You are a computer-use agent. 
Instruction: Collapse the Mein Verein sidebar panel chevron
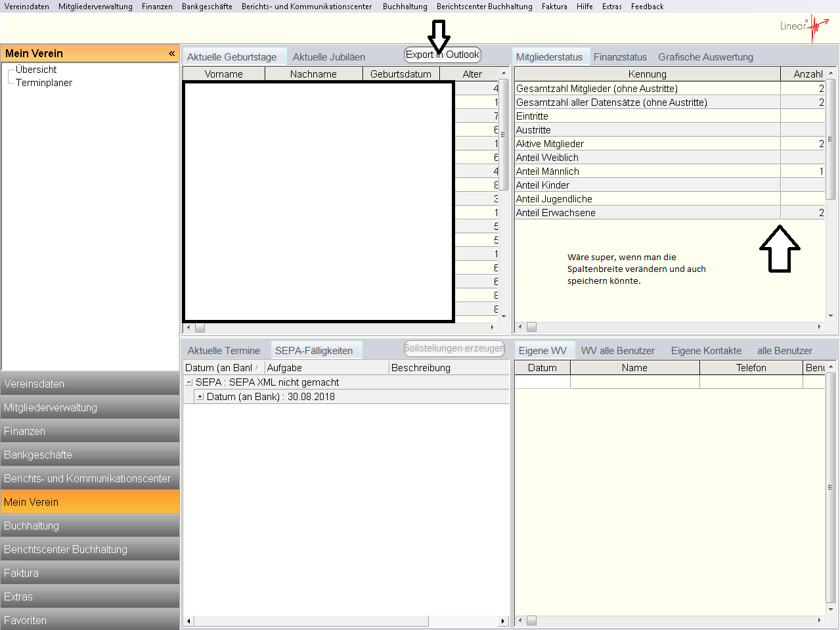click(171, 54)
